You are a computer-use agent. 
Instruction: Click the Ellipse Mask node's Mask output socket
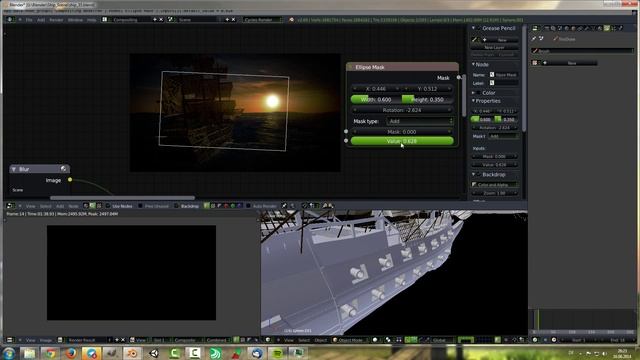(x=458, y=77)
